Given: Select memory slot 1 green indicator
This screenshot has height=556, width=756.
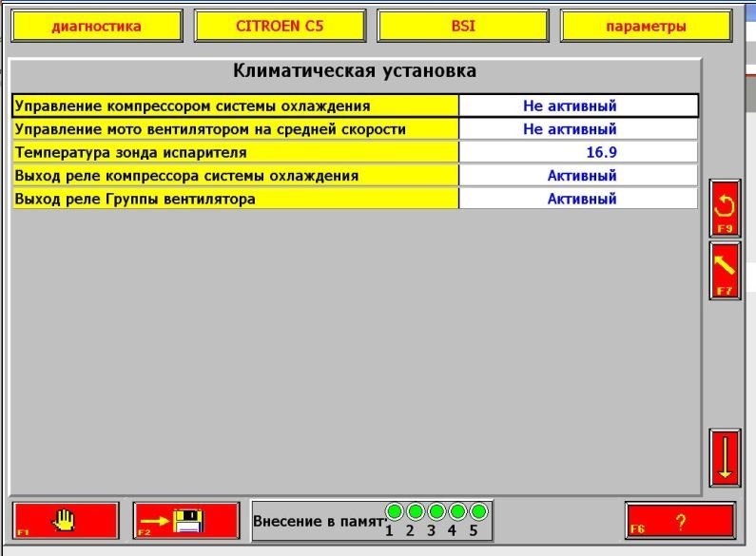Looking at the screenshot, I should point(395,513).
